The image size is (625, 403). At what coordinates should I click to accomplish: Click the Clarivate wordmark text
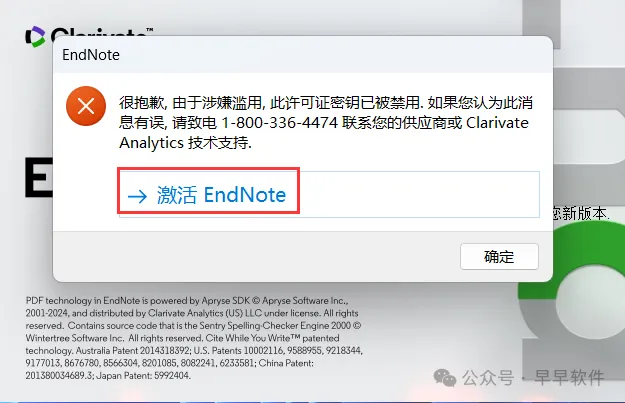click(x=102, y=32)
